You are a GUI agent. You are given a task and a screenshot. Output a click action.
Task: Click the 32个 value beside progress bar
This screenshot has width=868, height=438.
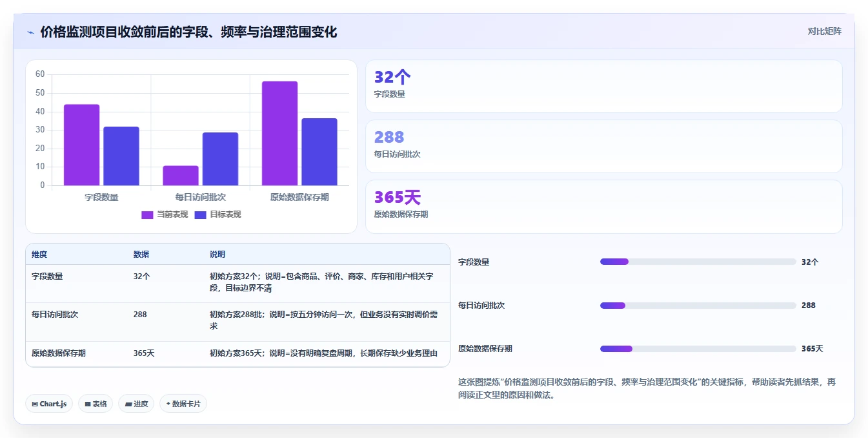[x=810, y=262]
